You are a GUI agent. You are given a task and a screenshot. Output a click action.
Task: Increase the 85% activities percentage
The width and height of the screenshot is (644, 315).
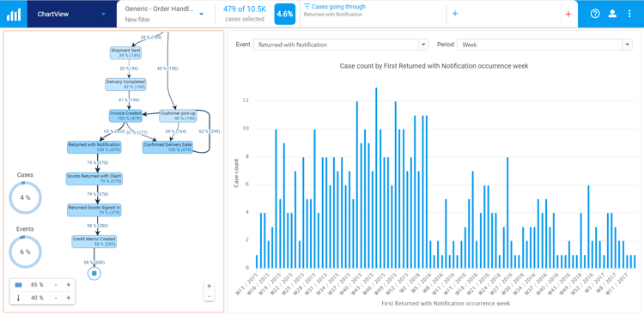[x=68, y=285]
